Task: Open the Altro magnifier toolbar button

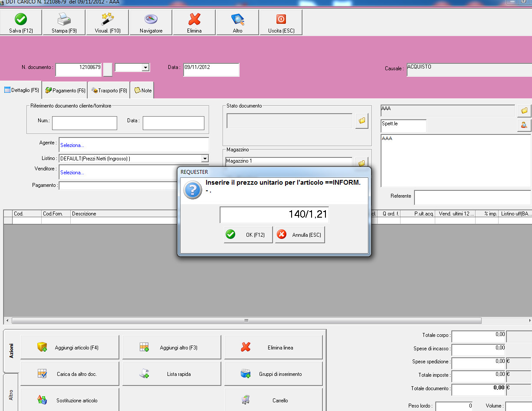Action: [238, 22]
